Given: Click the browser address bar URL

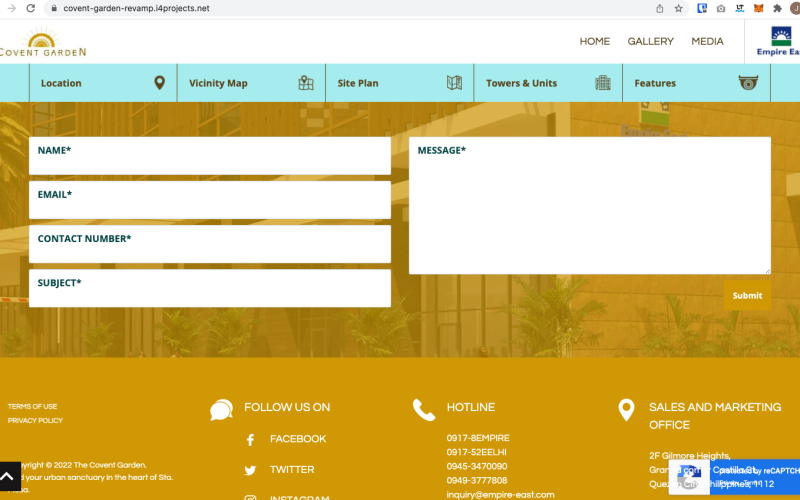Looking at the screenshot, I should pos(136,8).
